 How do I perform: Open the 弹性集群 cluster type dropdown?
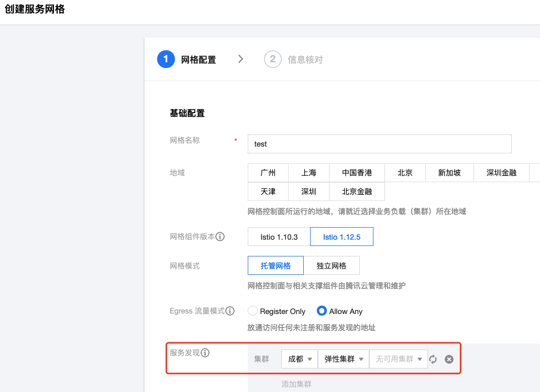pos(343,359)
